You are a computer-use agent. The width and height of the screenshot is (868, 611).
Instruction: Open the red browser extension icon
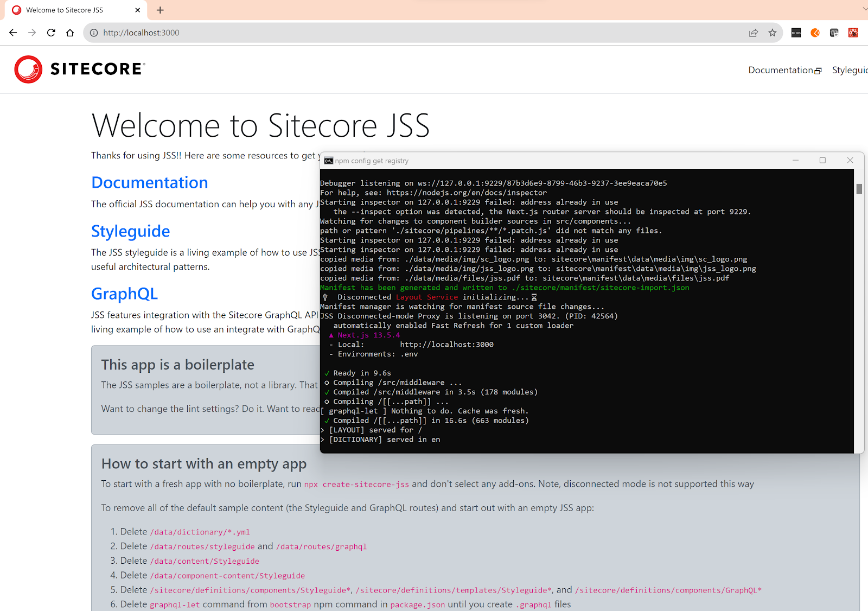coord(853,33)
